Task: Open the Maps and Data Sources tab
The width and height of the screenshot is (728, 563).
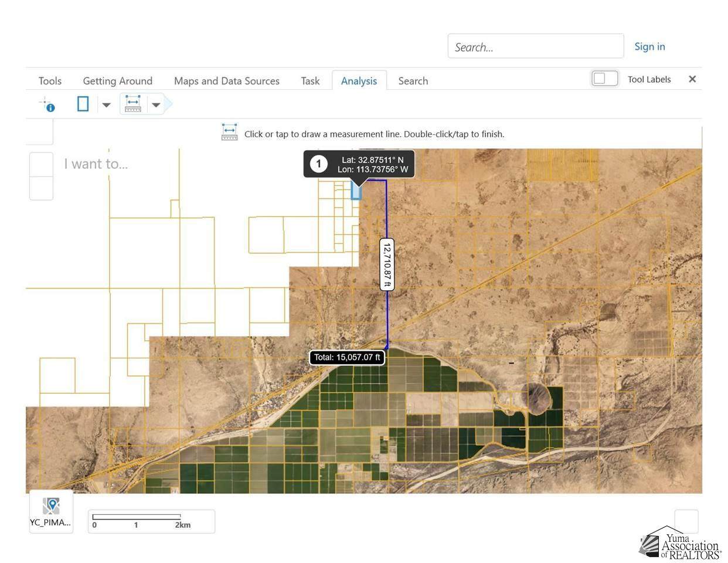Action: click(226, 81)
